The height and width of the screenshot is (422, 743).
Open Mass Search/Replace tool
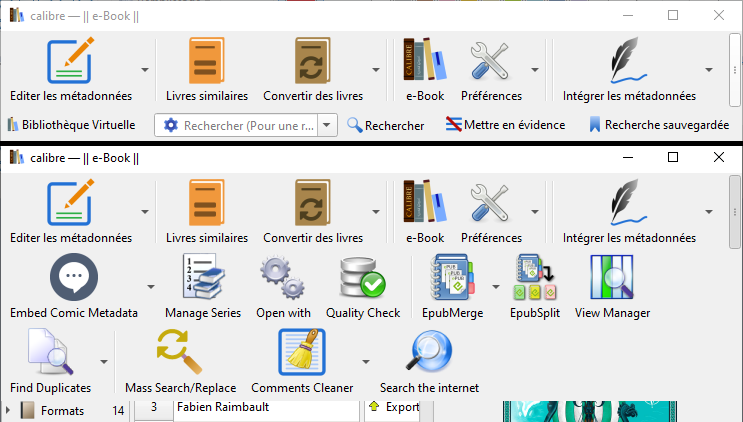pos(180,361)
